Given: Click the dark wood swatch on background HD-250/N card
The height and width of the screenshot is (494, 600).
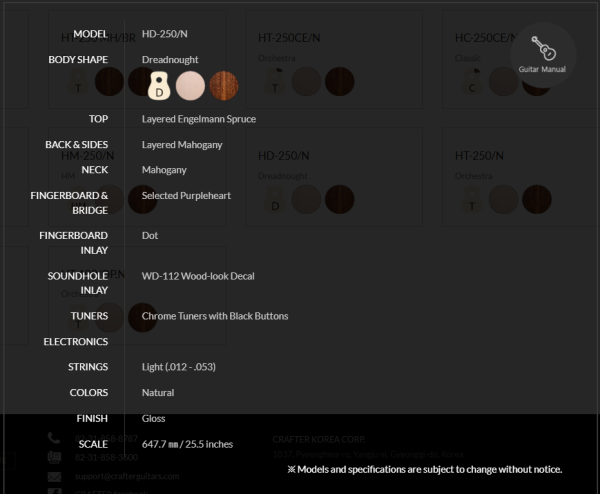Looking at the screenshot, I should (x=339, y=199).
